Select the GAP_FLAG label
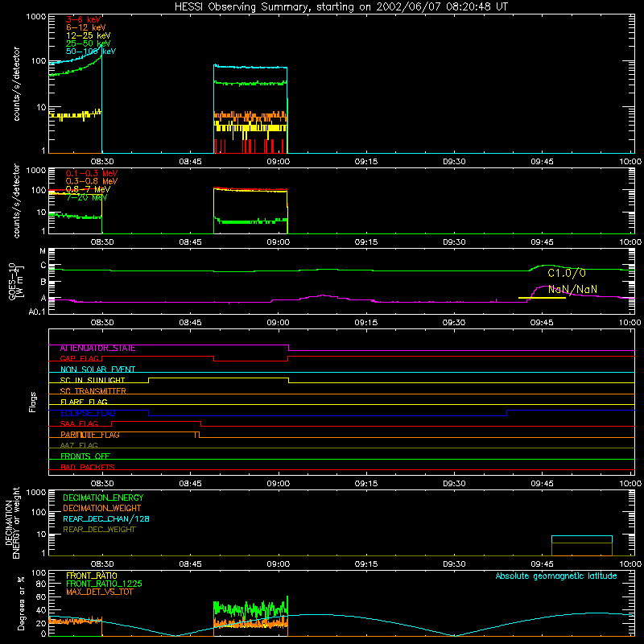Image resolution: width=644 pixels, height=644 pixels. pyautogui.click(x=79, y=358)
